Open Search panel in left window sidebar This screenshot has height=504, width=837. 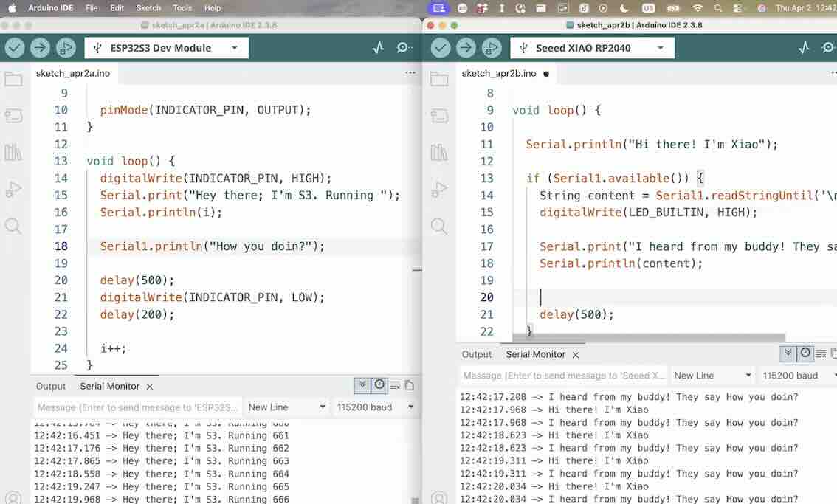coord(13,227)
